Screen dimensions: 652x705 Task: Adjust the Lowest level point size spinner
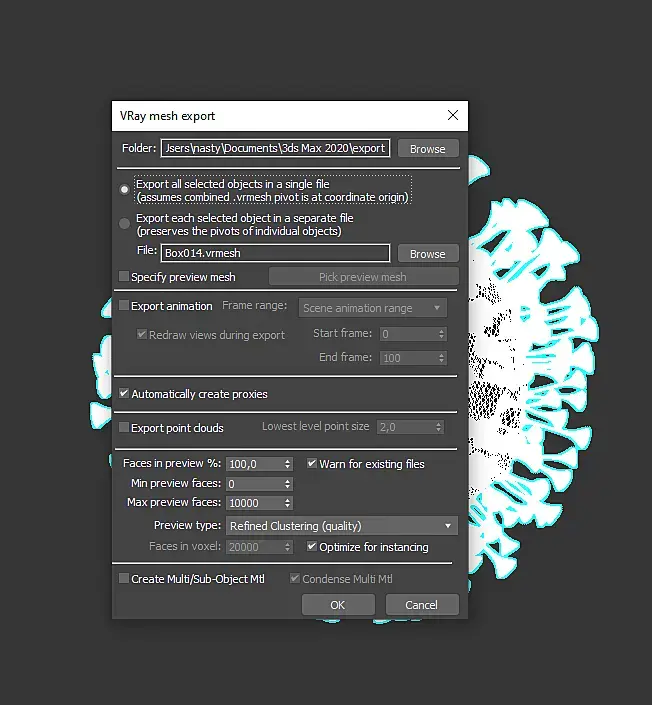438,427
